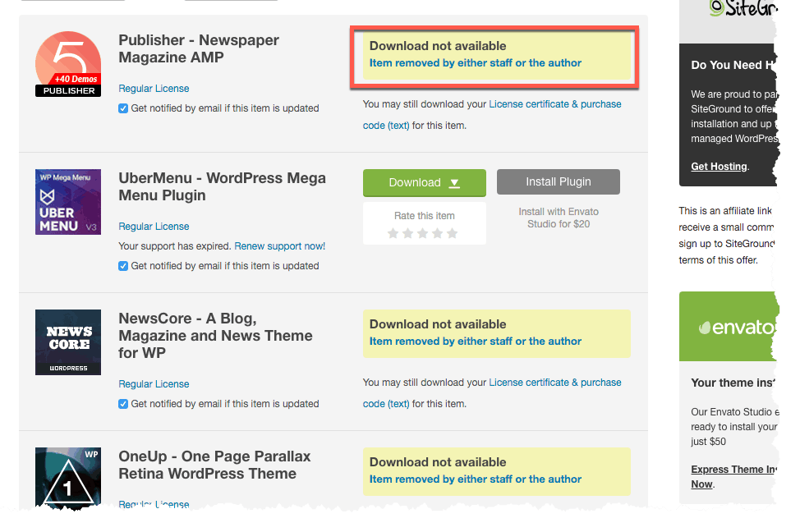The image size is (800, 532).
Task: Click the Renew support now link
Action: coord(279,245)
